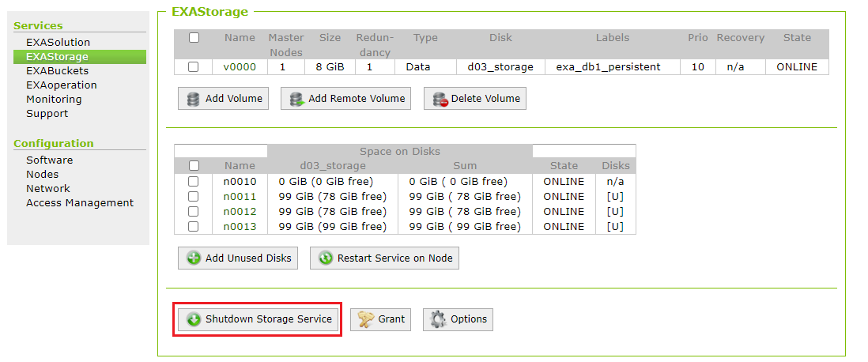Open the EXAStorage service page
The width and height of the screenshot is (868, 362).
[80, 56]
